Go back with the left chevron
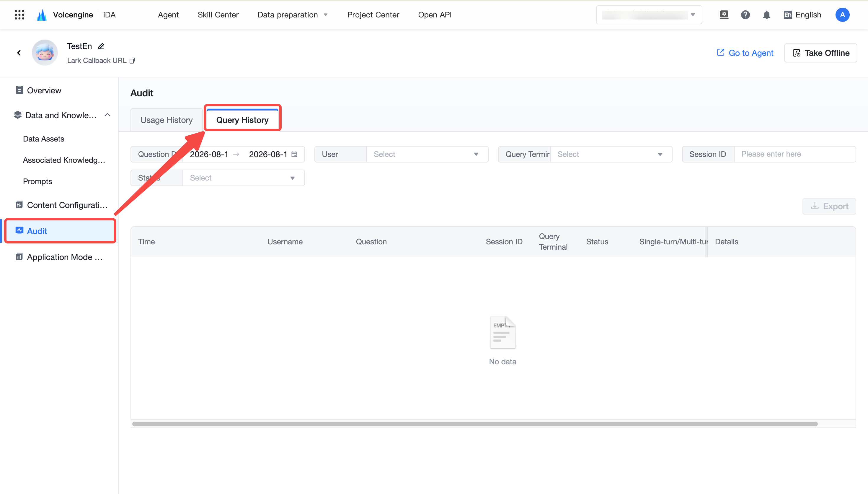Screen dimensions: 868x494 tap(19, 53)
